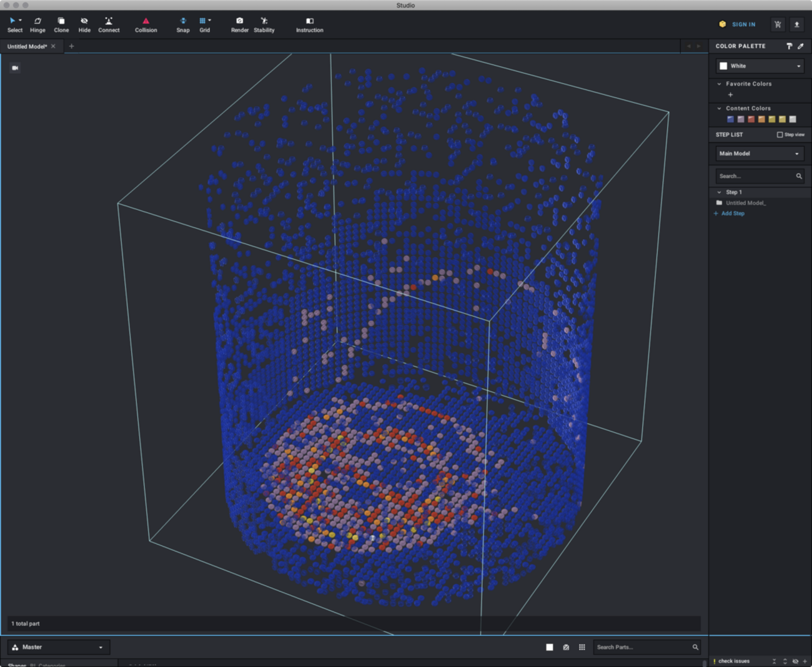Activate the Connect tool

click(x=109, y=24)
